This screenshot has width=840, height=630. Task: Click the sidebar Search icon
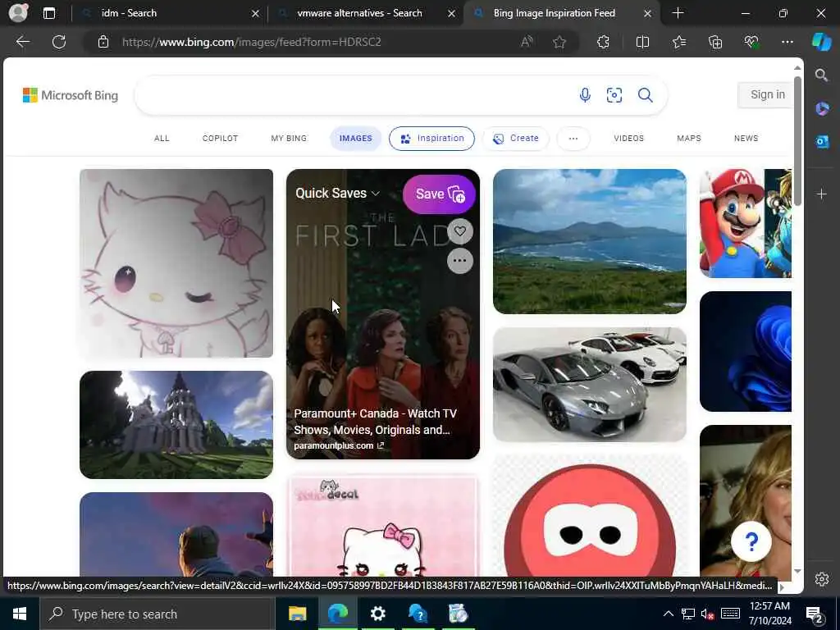coord(822,75)
